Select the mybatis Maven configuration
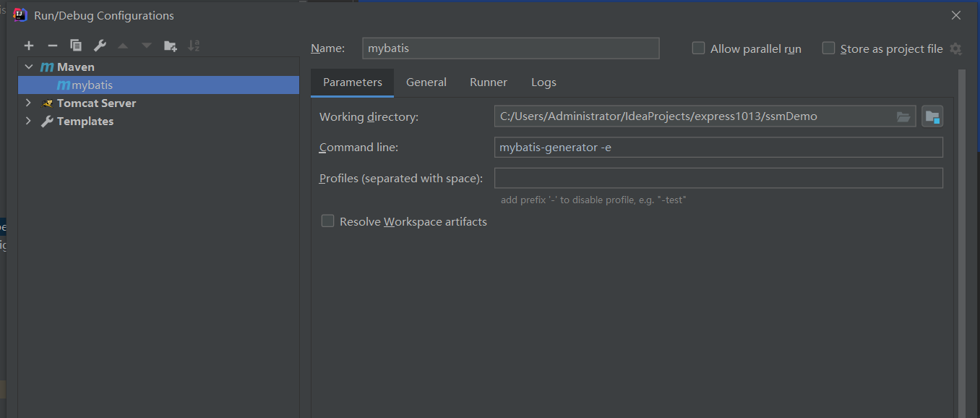Screen dimensions: 980x418 pos(92,85)
